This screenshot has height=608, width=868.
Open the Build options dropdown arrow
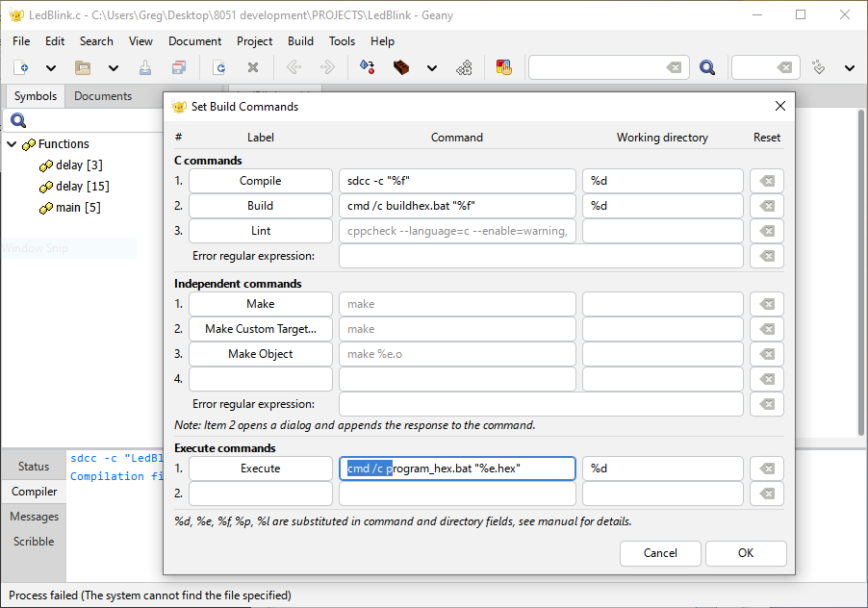(432, 68)
